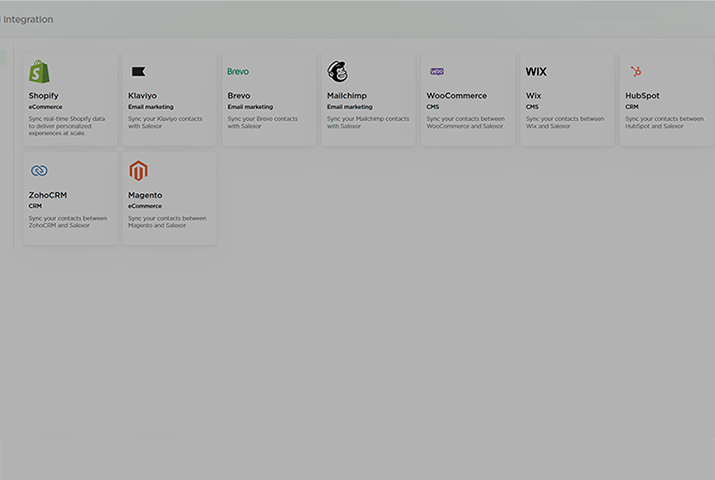Click the CRM label under HubSpot
This screenshot has width=715, height=480.
click(632, 107)
